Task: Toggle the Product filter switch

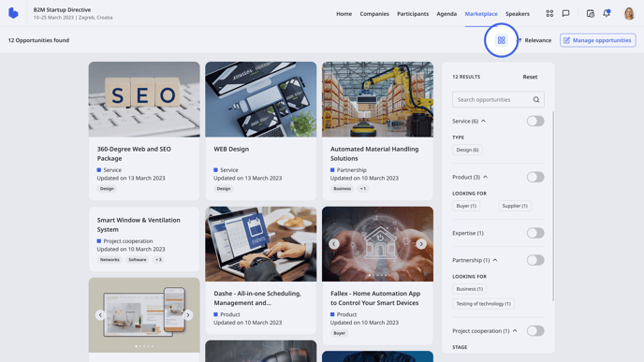Action: 535,177
